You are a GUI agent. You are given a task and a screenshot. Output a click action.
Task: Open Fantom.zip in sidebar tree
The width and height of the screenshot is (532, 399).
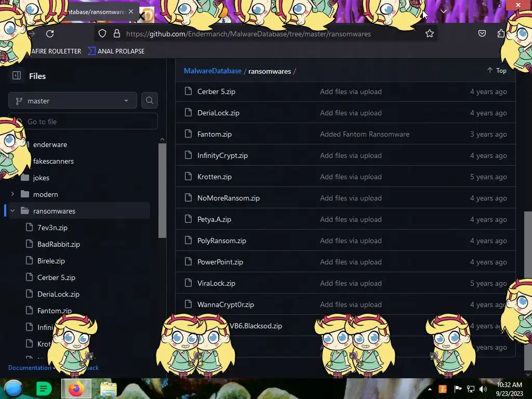point(54,311)
